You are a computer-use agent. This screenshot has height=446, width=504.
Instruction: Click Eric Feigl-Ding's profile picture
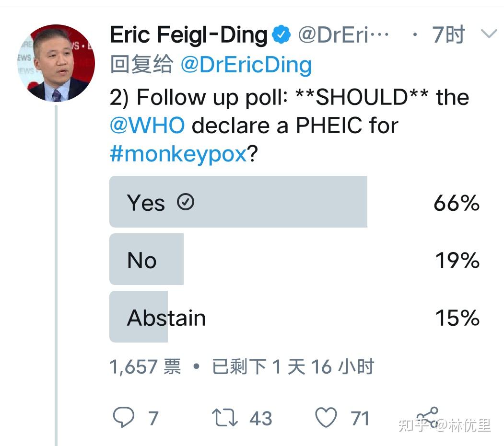click(x=56, y=63)
